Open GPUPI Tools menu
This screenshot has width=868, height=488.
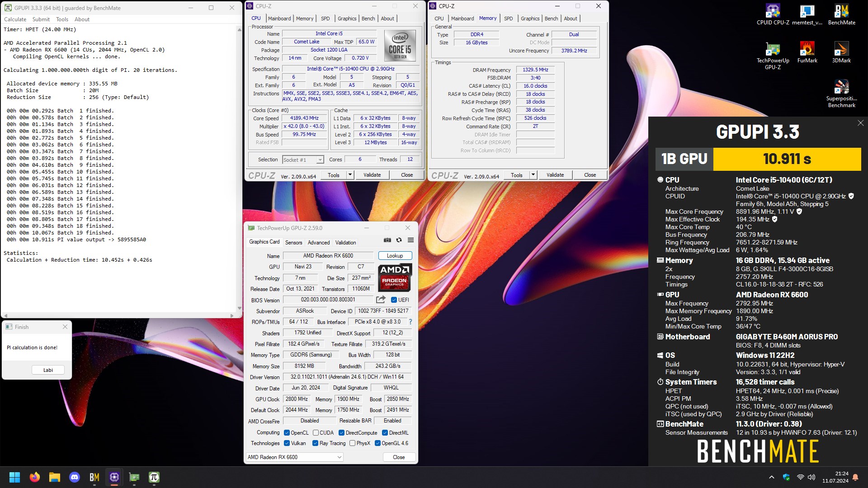click(62, 19)
